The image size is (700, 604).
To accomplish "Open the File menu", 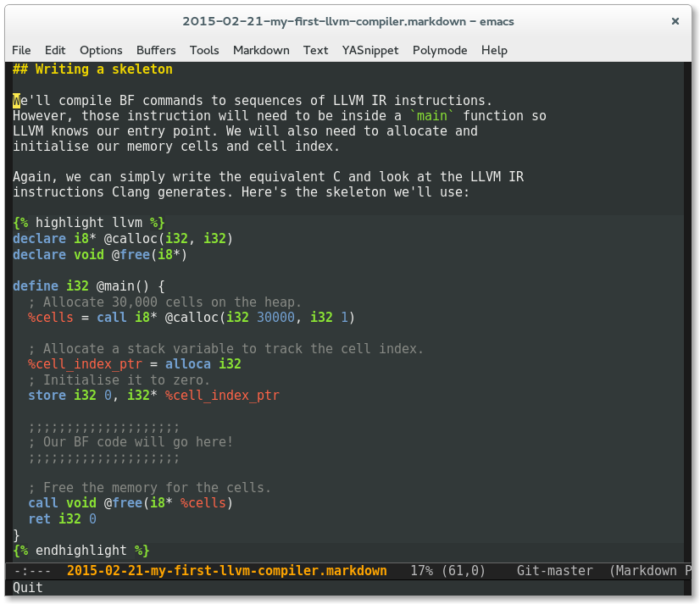I will (21, 50).
